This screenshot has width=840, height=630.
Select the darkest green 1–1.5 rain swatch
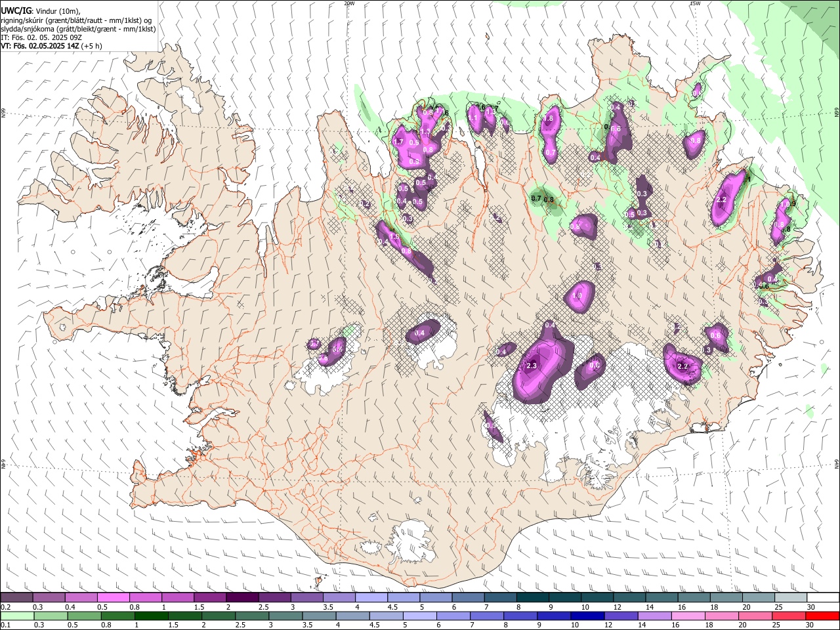click(x=152, y=616)
